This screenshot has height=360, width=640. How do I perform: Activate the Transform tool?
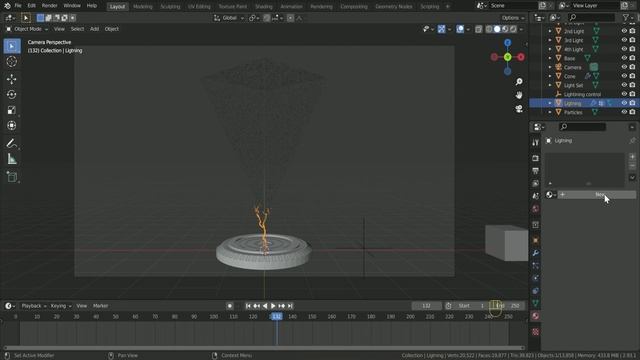11,126
